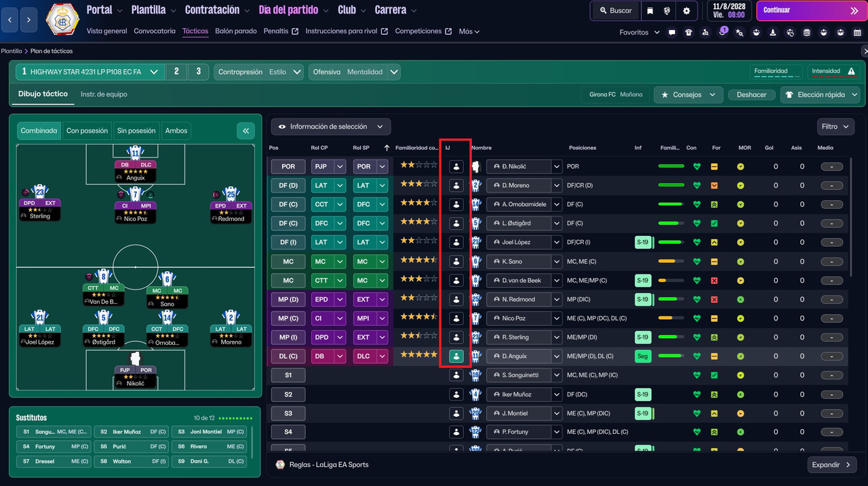
Task: Go to the Balón parado tab
Action: (x=236, y=31)
